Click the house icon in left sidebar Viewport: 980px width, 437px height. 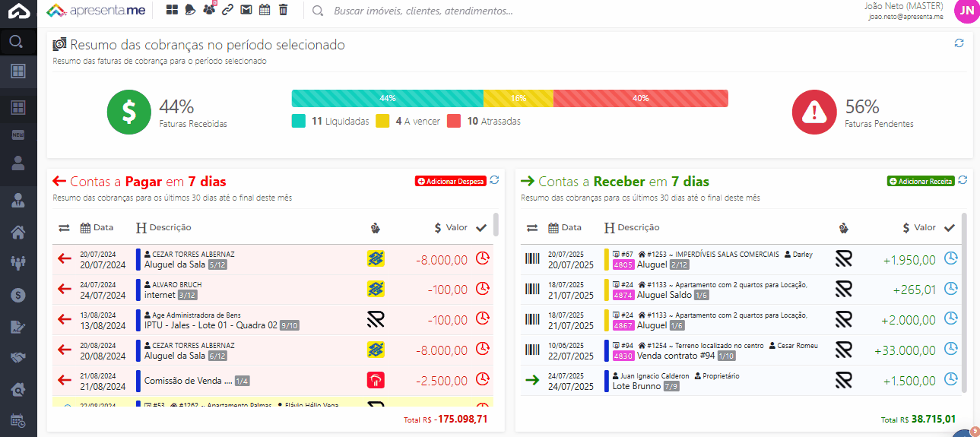click(18, 232)
